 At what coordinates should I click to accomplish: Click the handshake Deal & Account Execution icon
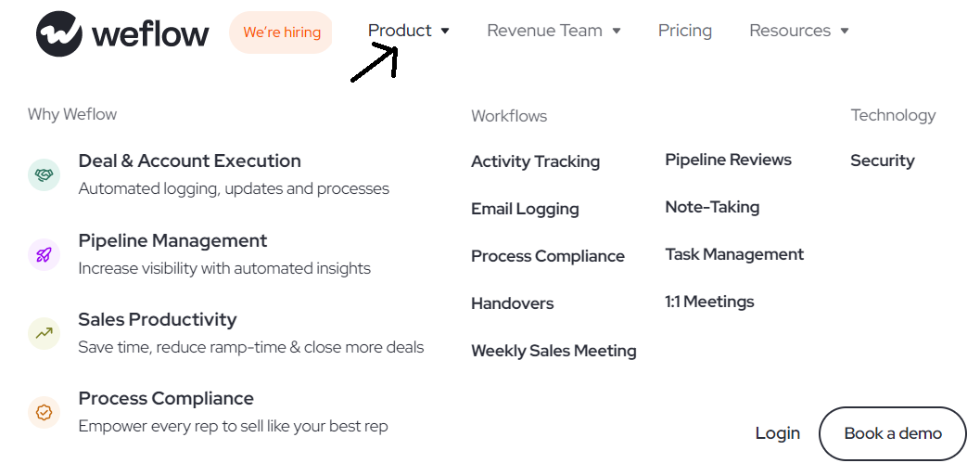point(44,174)
